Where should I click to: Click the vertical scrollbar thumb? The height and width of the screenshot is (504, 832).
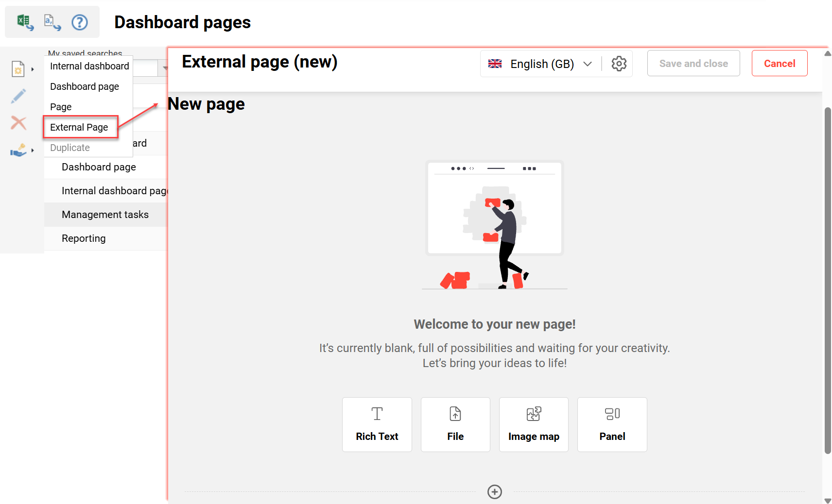tap(828, 280)
